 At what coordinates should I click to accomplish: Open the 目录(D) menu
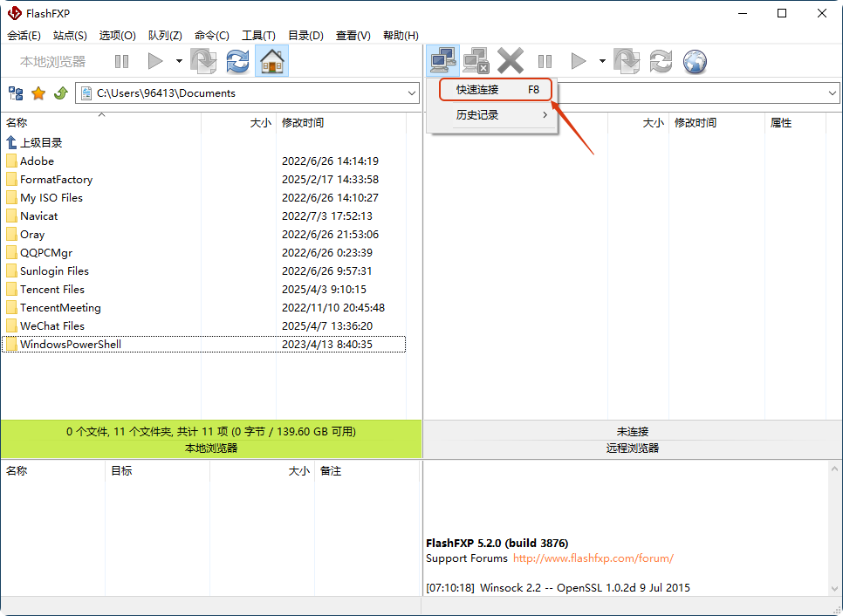point(305,36)
